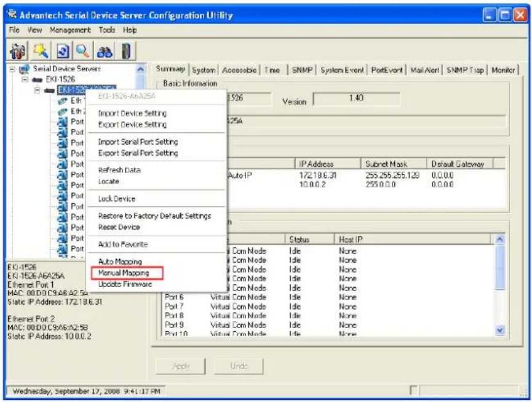The height and width of the screenshot is (402, 532).
Task: Switch to the Mail Alert tab
Action: click(x=425, y=70)
